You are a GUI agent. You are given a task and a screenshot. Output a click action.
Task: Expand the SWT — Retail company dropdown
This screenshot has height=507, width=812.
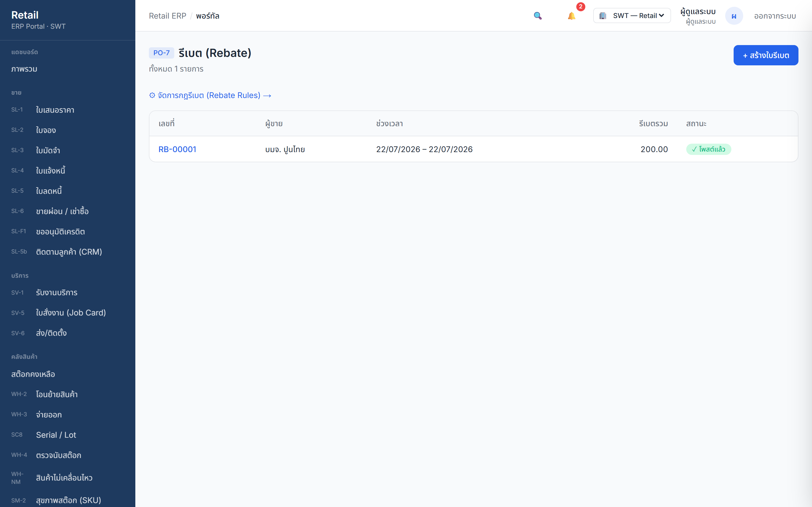point(632,16)
